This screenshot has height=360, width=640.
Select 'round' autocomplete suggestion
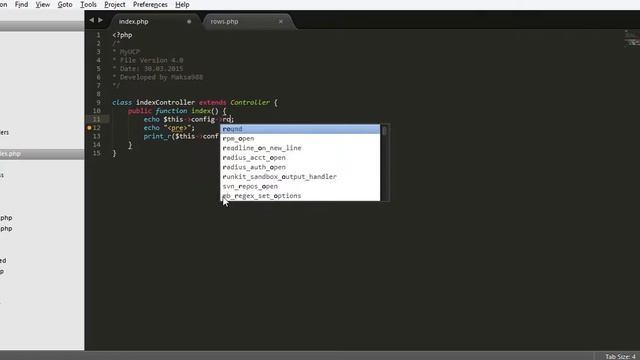(300, 129)
